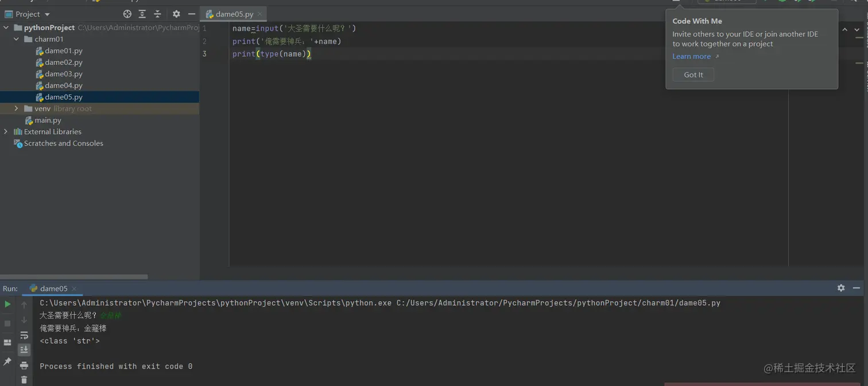Place cursor on print(type(name)) line
The width and height of the screenshot is (868, 386).
(272, 54)
